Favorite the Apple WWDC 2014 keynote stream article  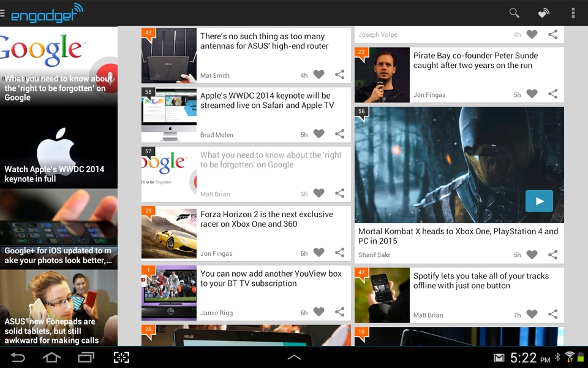(x=318, y=134)
